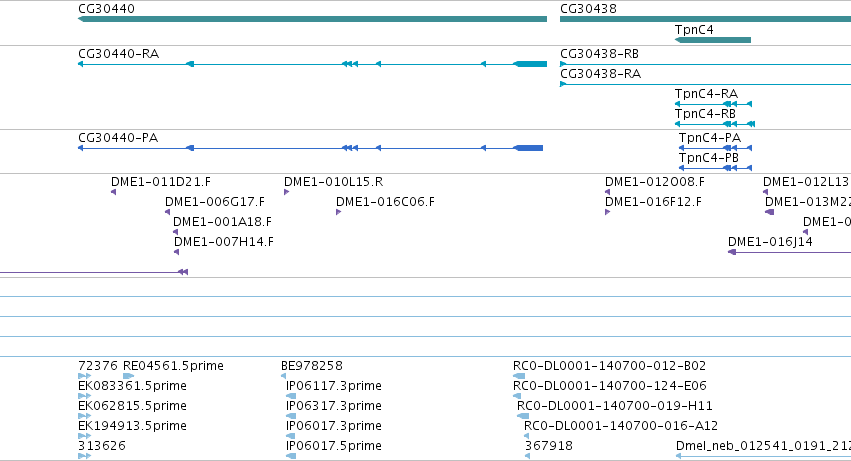Image resolution: width=851 pixels, height=461 pixels.
Task: Select the CG30438 gene label
Action: (588, 9)
